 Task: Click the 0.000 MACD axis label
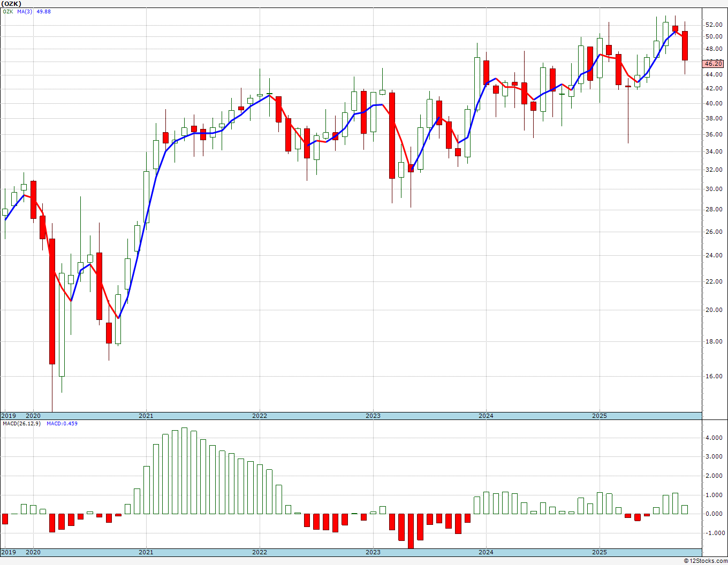[x=713, y=514]
